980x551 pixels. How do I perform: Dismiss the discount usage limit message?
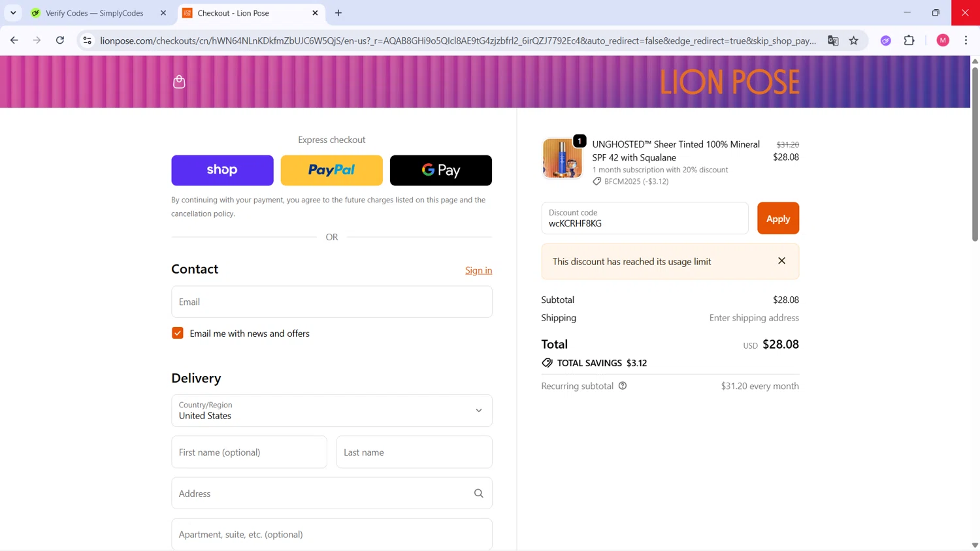pos(782,261)
